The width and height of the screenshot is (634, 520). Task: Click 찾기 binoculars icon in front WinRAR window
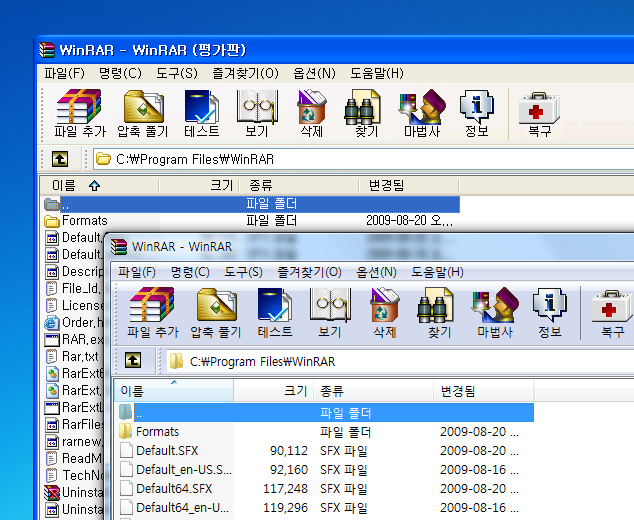(x=435, y=305)
